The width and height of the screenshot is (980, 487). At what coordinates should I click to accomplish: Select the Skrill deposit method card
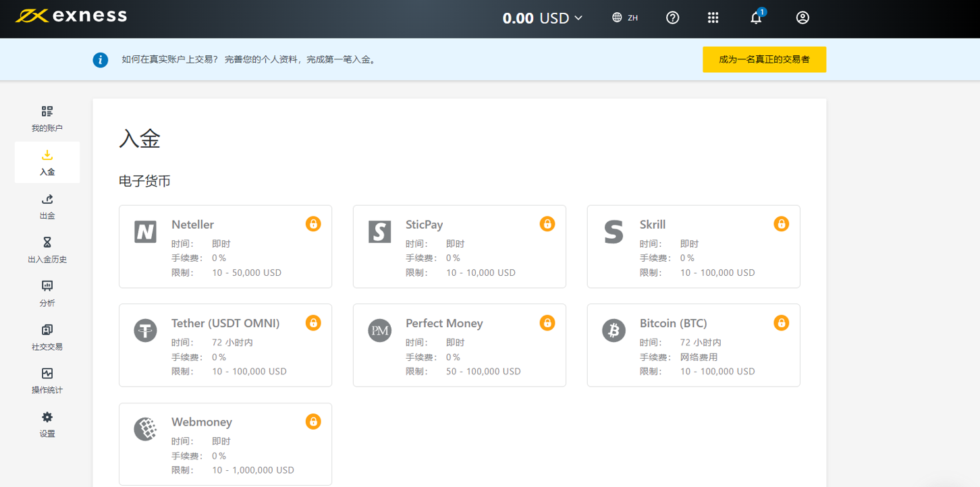(x=693, y=247)
